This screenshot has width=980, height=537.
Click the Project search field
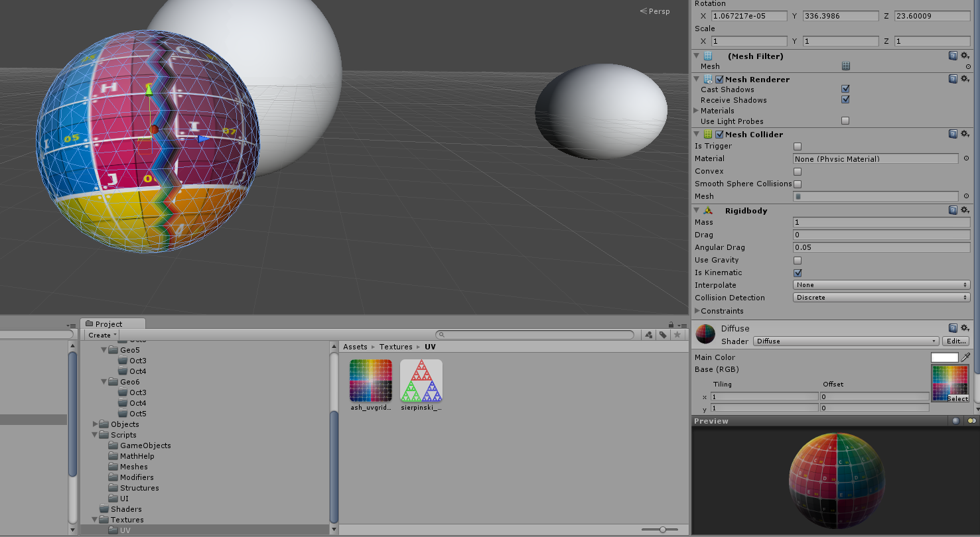536,335
